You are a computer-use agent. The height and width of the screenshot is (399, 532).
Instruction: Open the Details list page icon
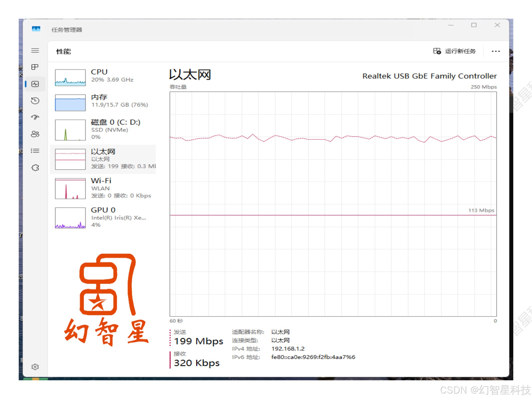coord(35,151)
